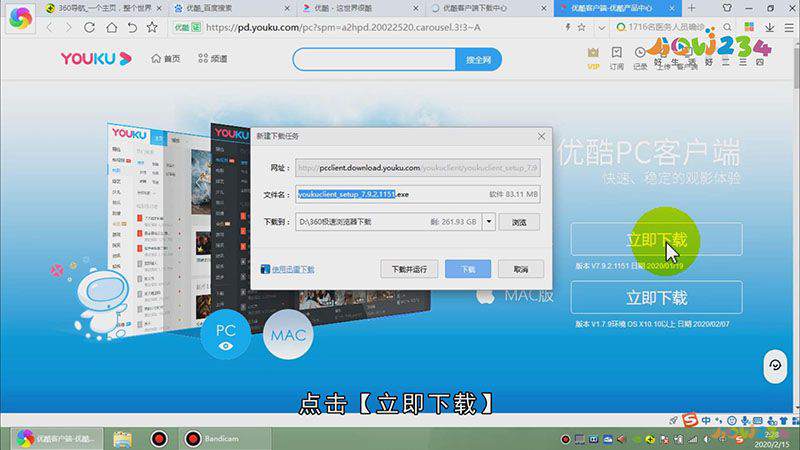The height and width of the screenshot is (450, 800).
Task: Open the file explorer taskbar icon
Action: coord(122,439)
